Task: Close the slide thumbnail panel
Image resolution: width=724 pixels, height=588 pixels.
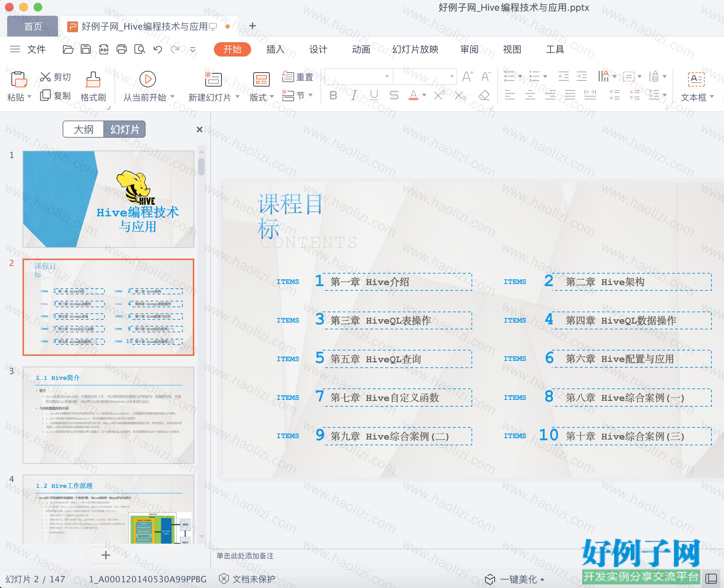Action: pyautogui.click(x=200, y=129)
